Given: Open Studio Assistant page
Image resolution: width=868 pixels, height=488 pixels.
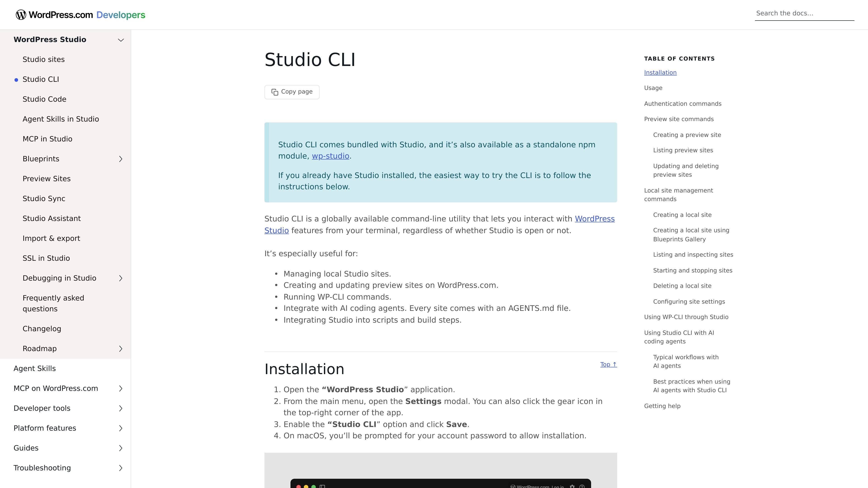Looking at the screenshot, I should (x=52, y=218).
